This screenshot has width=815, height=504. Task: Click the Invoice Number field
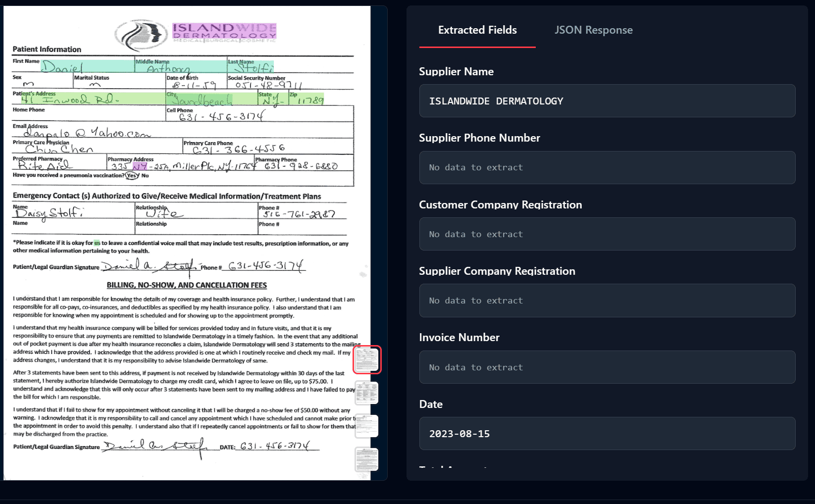(x=607, y=367)
